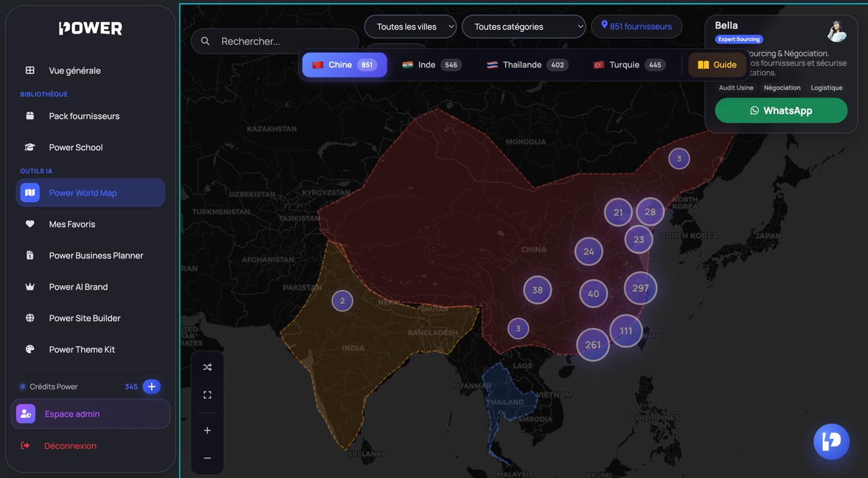The image size is (868, 478).
Task: Click the shuffle icon on the map
Action: click(x=207, y=368)
